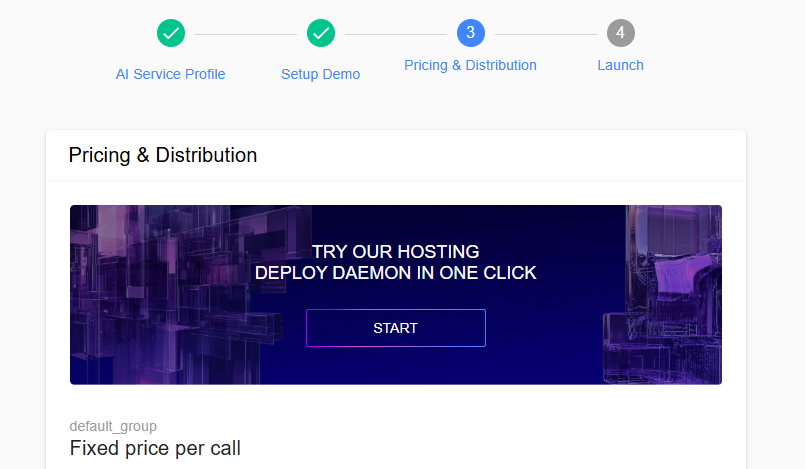805x469 pixels.
Task: Click the START button in the hosting banner
Action: point(396,328)
